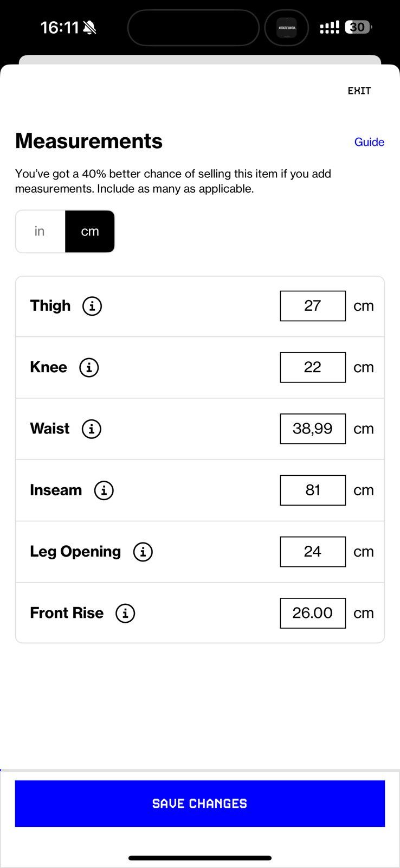Edit the Front Rise 26.00 field
Image resolution: width=400 pixels, height=868 pixels.
point(313,613)
